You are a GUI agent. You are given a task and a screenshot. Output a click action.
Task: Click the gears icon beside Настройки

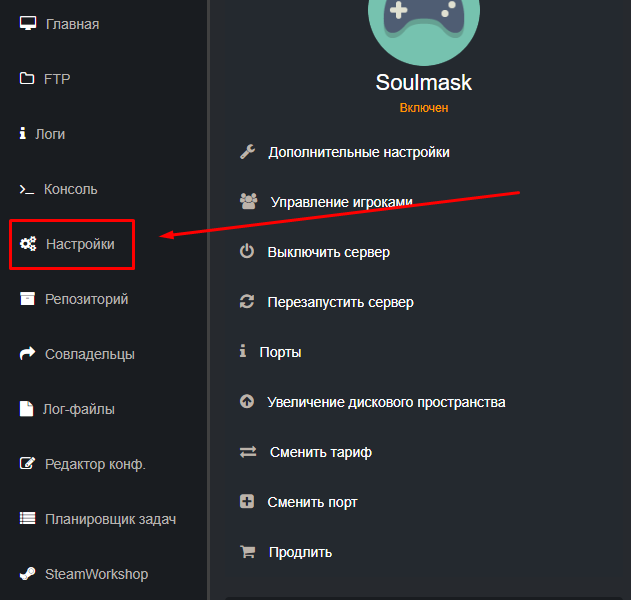pyautogui.click(x=28, y=243)
